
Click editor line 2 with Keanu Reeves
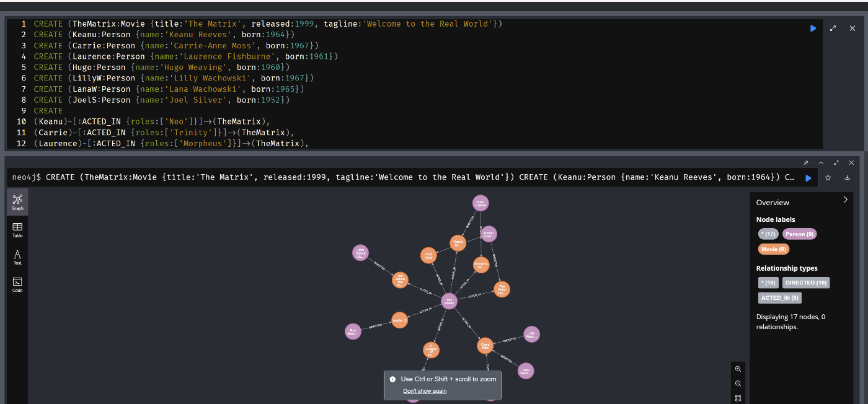tap(164, 35)
